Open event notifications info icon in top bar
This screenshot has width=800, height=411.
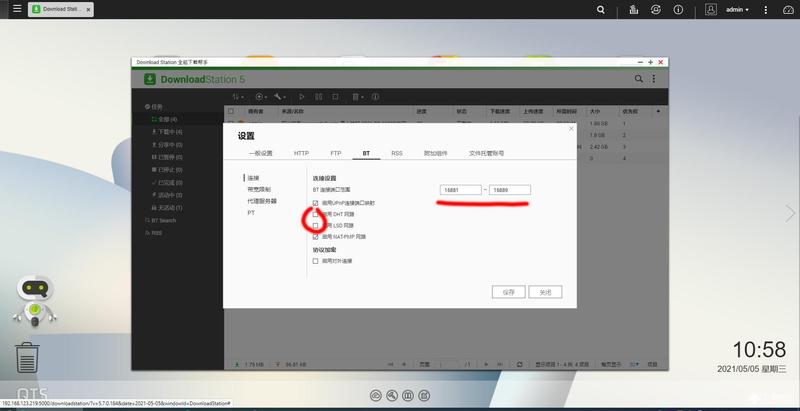[678, 9]
